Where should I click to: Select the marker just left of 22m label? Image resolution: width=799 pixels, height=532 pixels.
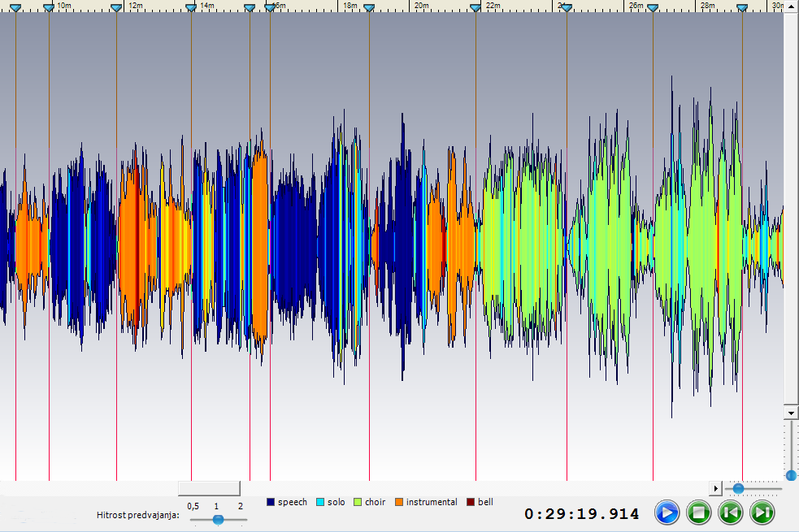tap(475, 8)
